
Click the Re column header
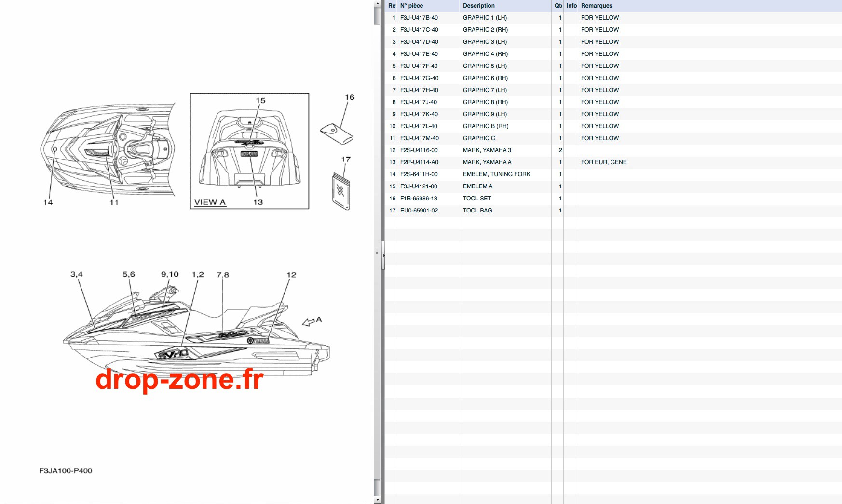[x=391, y=6]
